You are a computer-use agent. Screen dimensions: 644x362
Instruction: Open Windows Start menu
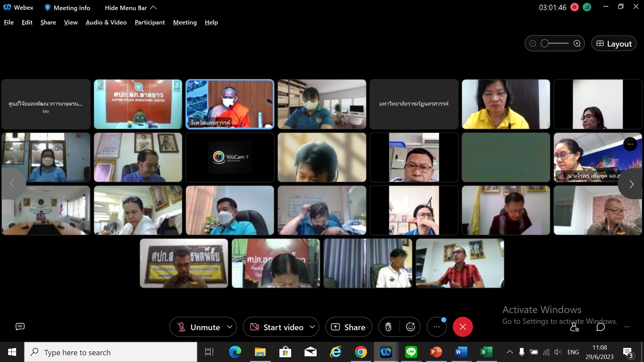12,352
